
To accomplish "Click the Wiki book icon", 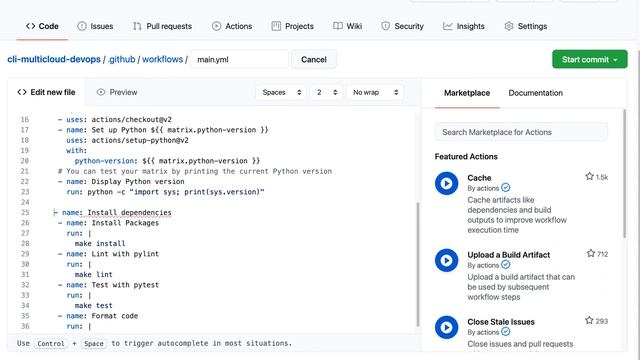I will click(x=338, y=26).
